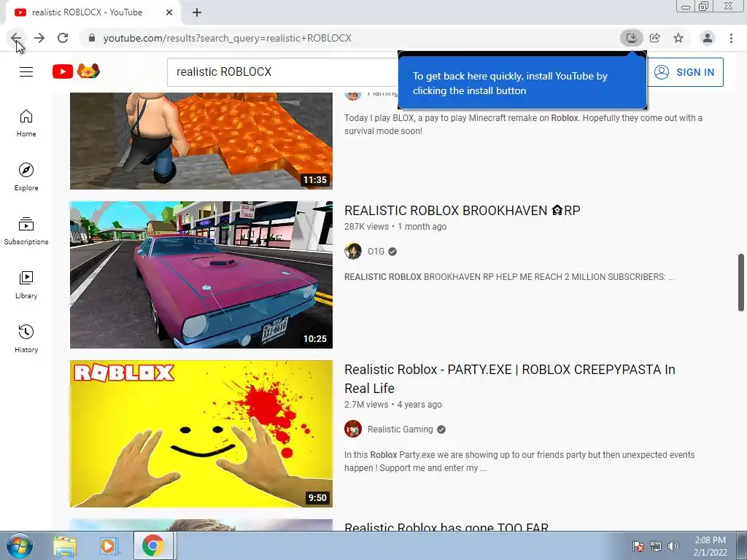Close the realistic ROBLOCX browser tab
This screenshot has height=560, width=747.
169,12
